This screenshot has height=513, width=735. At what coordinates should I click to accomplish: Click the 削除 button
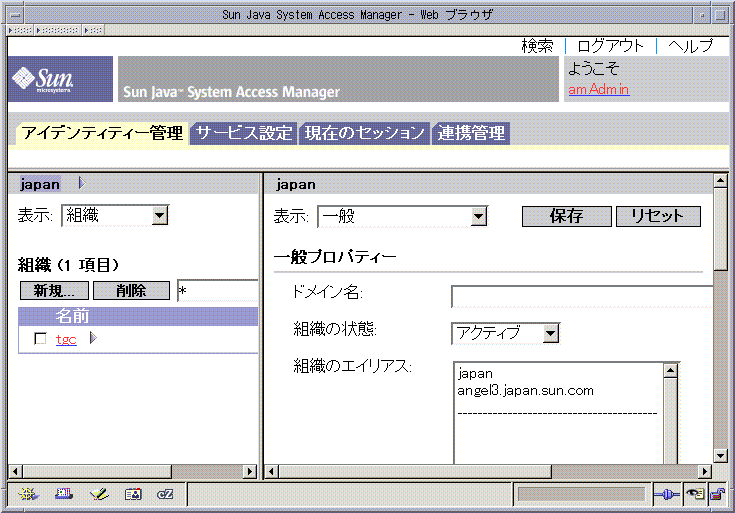point(131,290)
